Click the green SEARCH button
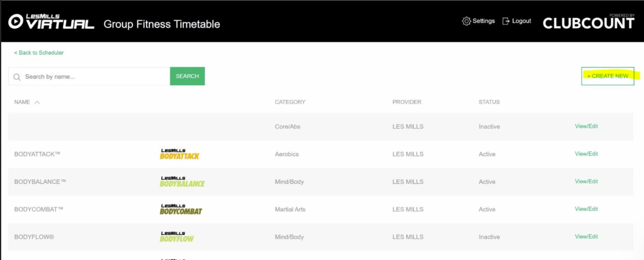 click(x=188, y=76)
